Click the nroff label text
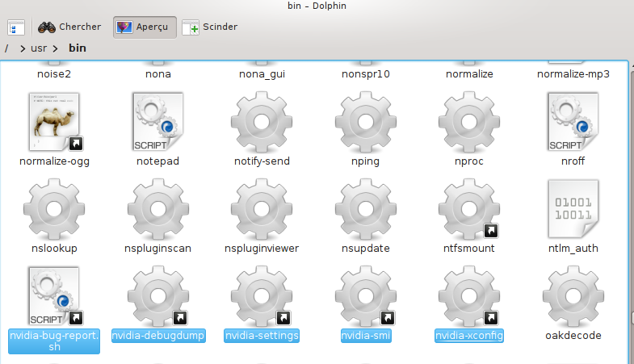Viewport: 634px width, 364px height. (x=573, y=161)
